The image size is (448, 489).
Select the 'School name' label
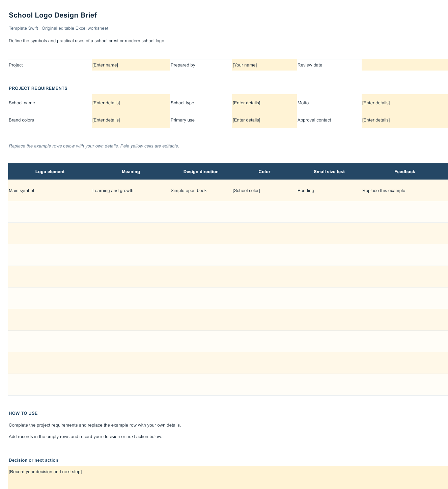(22, 103)
